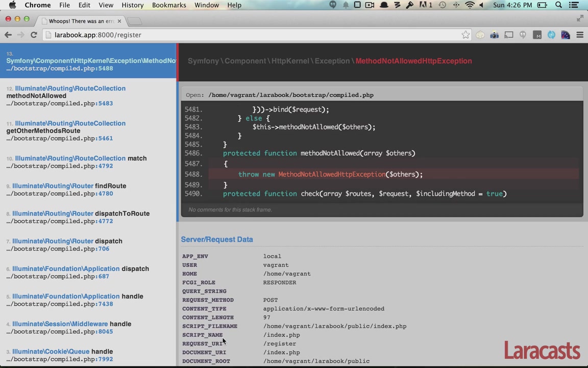Viewport: 588px width, 368px height.
Task: Open the battery status menu
Action: (x=542, y=5)
